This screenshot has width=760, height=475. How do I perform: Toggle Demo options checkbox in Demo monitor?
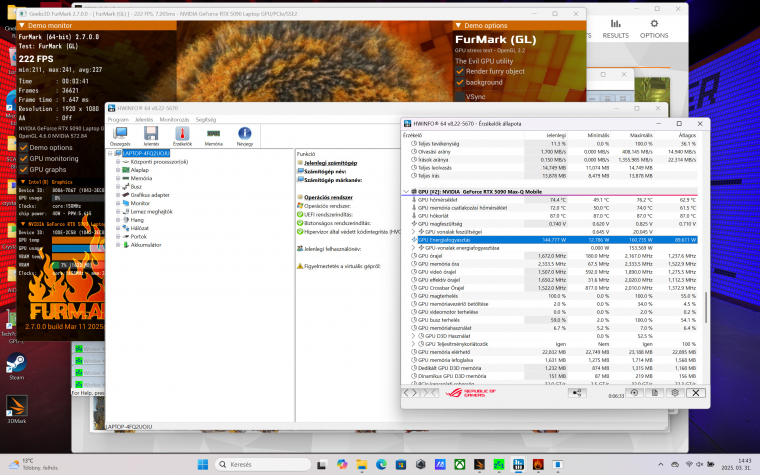click(x=23, y=147)
